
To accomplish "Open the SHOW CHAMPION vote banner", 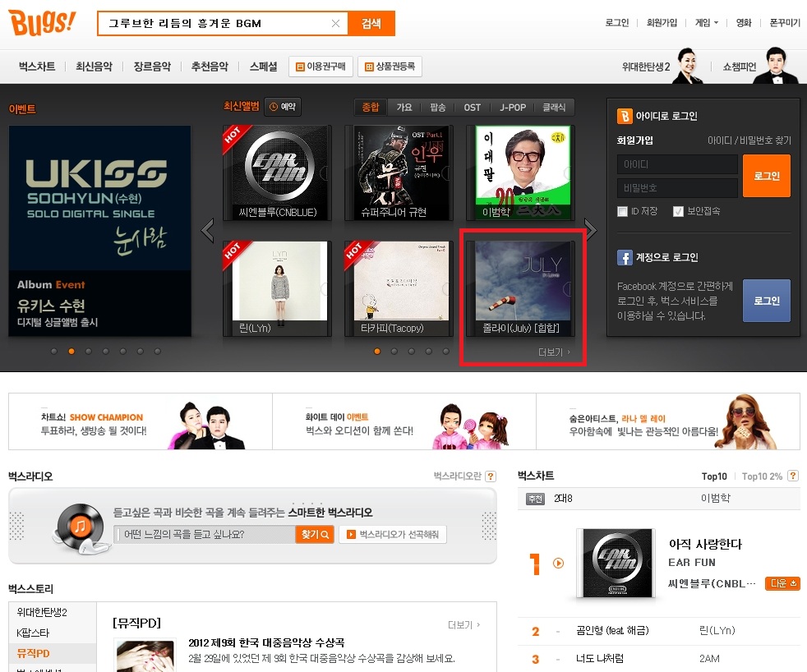I will coord(141,421).
